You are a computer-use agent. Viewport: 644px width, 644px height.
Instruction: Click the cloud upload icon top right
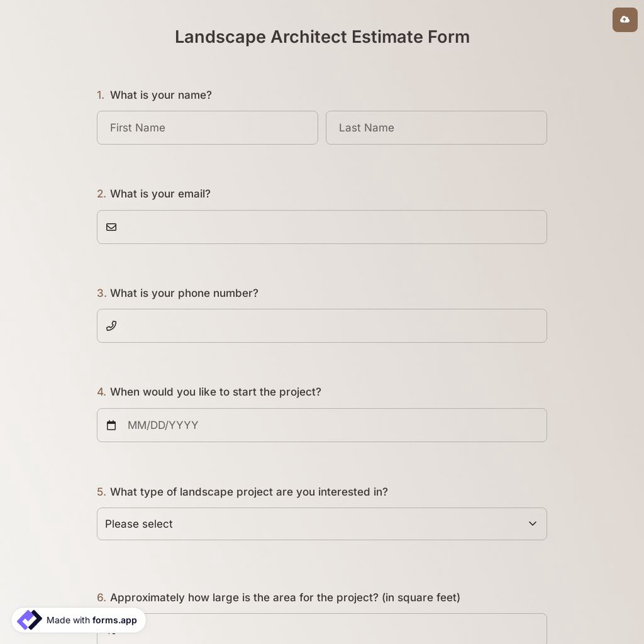[624, 19]
